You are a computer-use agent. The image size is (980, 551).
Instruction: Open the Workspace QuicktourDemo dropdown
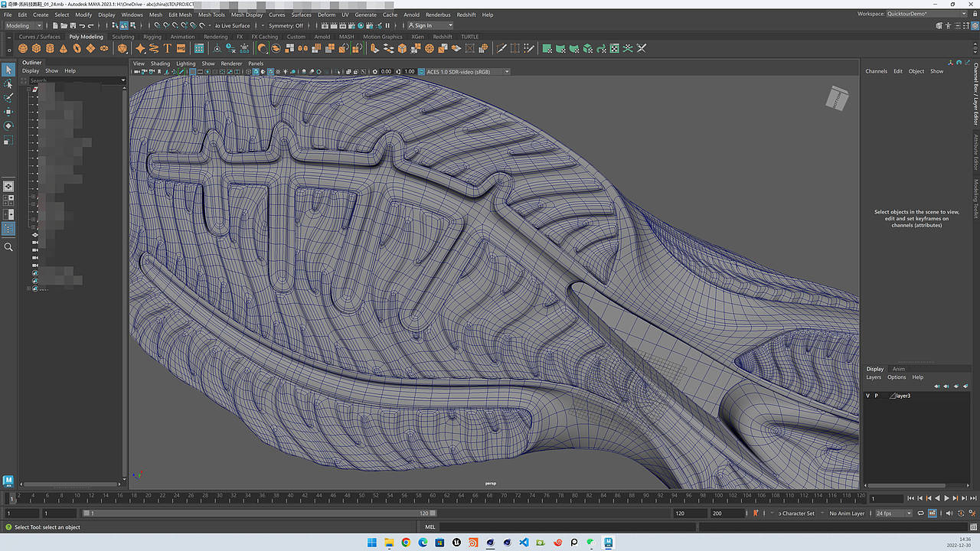pos(926,14)
